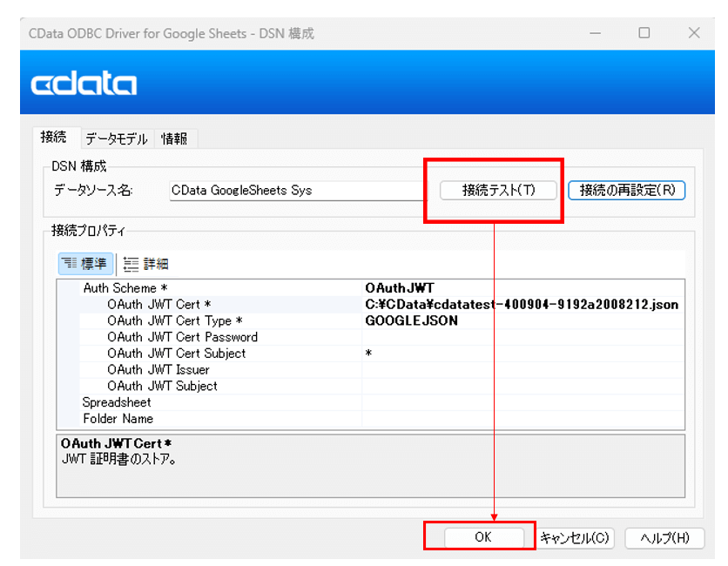Click the empty OAuth JWT Cert Password value
The width and height of the screenshot is (728, 566).
pos(522,337)
